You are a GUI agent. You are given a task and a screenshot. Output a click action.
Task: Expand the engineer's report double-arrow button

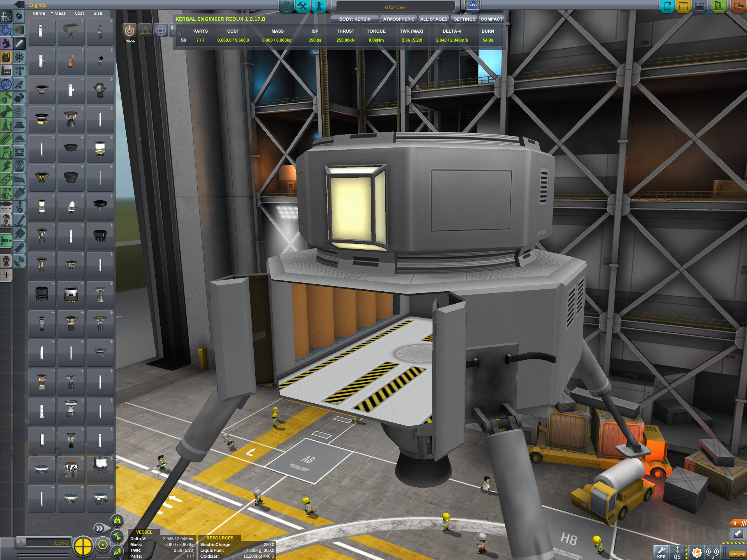pyautogui.click(x=99, y=528)
